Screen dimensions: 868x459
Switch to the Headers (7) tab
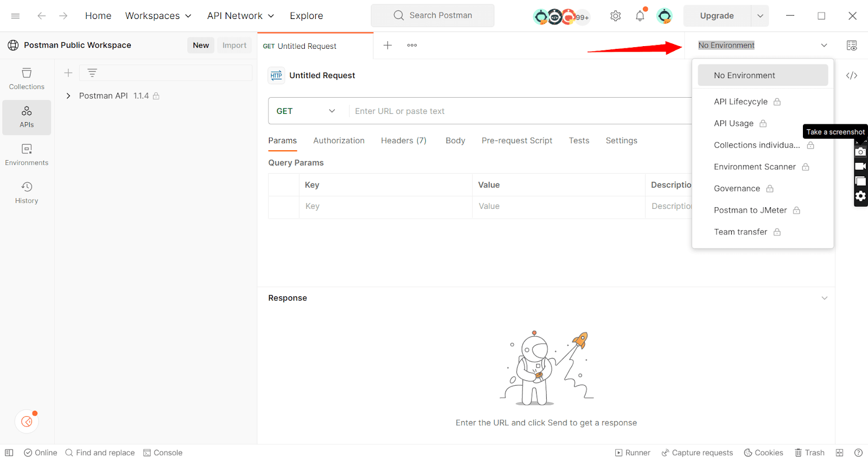404,141
